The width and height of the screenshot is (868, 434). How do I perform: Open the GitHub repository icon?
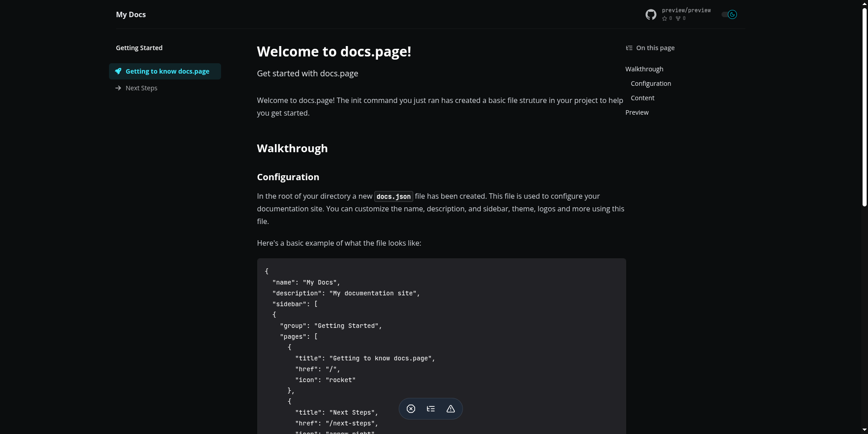(x=651, y=14)
